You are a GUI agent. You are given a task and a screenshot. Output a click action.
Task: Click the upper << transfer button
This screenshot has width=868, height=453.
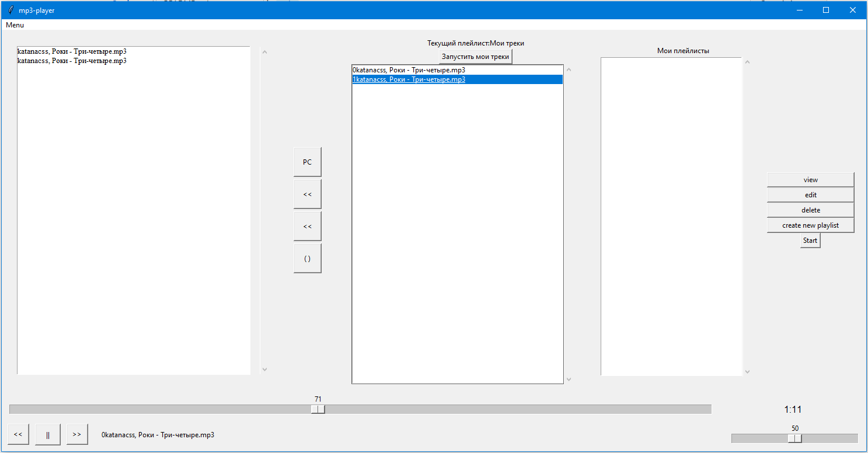click(x=307, y=193)
